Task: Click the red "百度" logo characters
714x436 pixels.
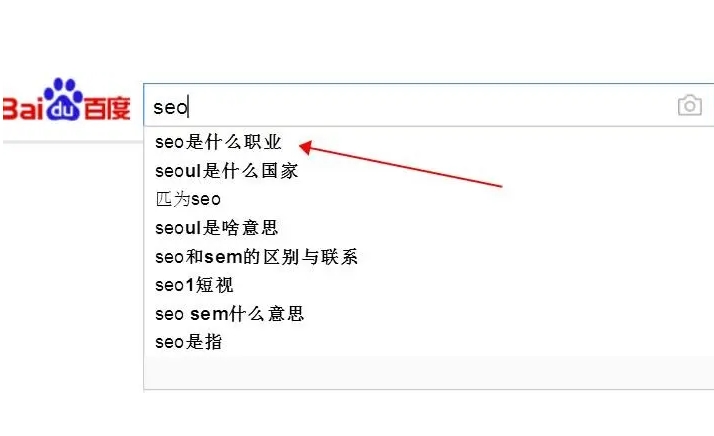Action: (x=107, y=108)
